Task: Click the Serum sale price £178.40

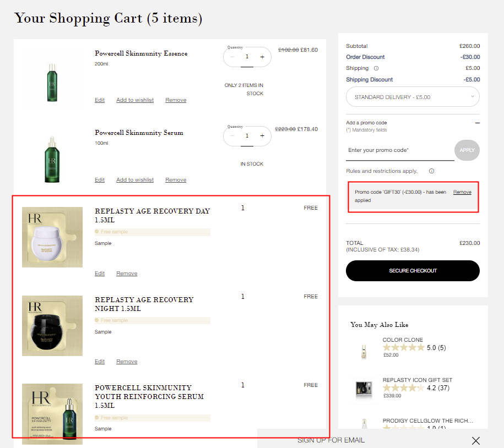Action: pos(307,129)
